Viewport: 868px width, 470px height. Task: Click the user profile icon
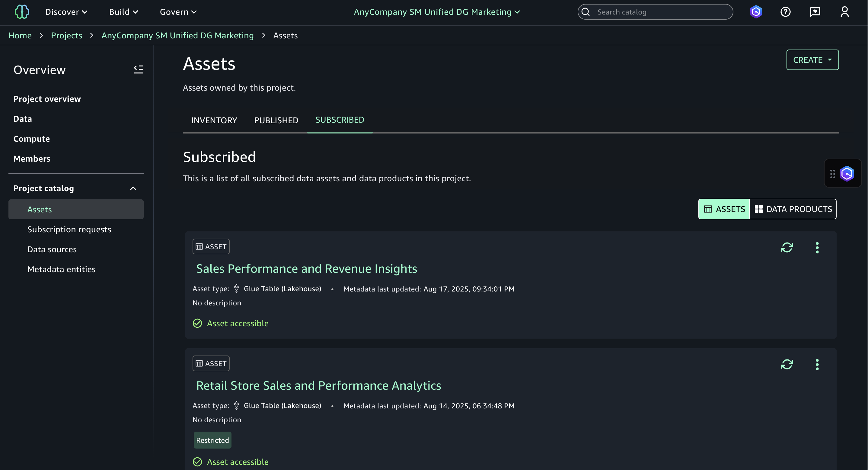pyautogui.click(x=845, y=11)
